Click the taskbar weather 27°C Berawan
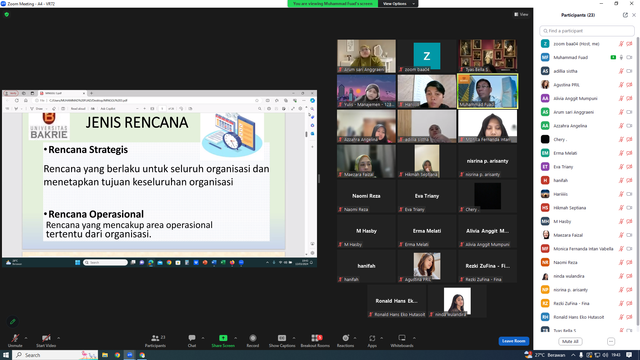The width and height of the screenshot is (640, 360). [x=546, y=355]
